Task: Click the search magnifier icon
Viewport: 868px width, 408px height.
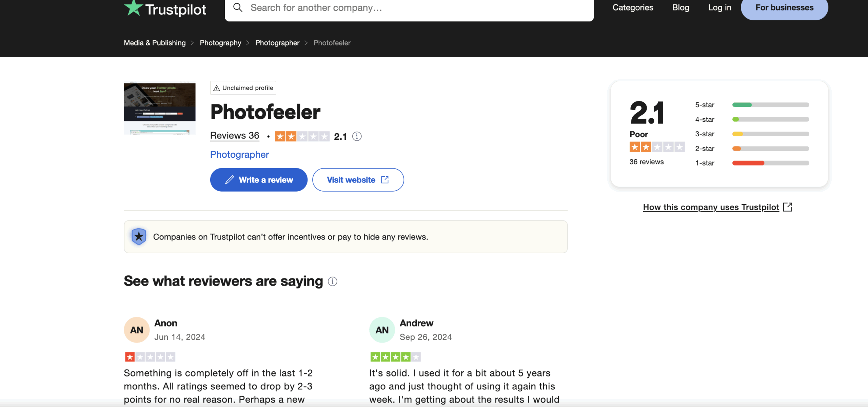Action: (x=238, y=7)
